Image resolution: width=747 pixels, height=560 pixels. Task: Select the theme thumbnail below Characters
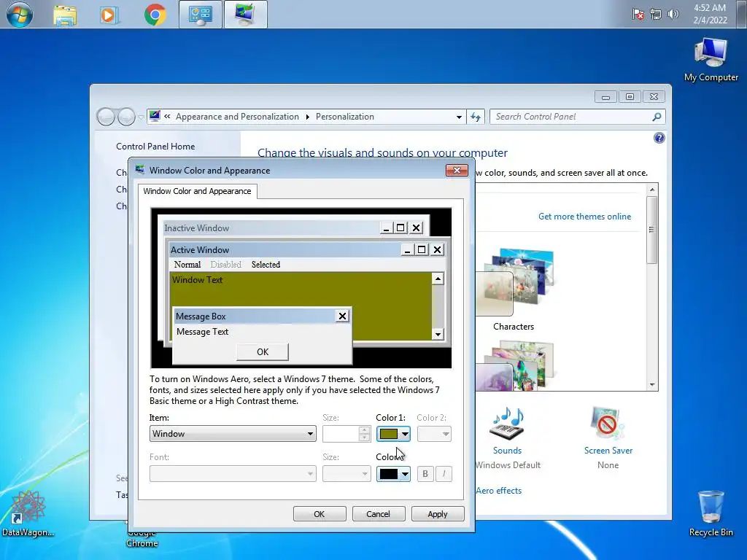click(514, 366)
